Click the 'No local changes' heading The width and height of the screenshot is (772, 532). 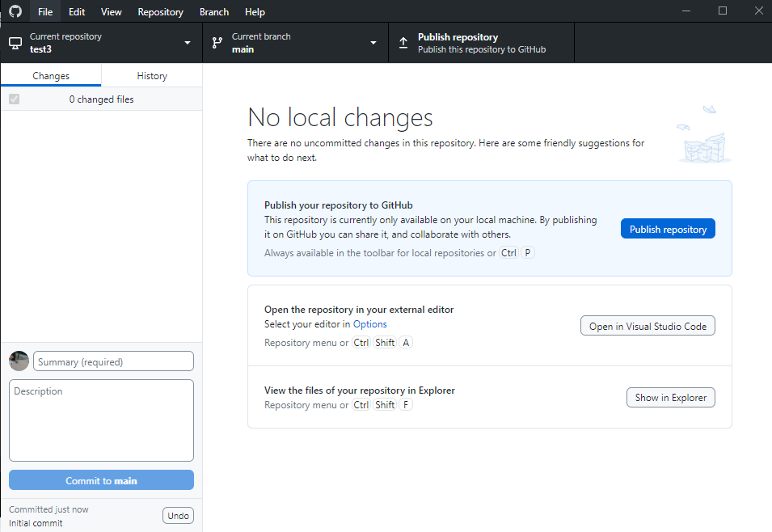[340, 118]
